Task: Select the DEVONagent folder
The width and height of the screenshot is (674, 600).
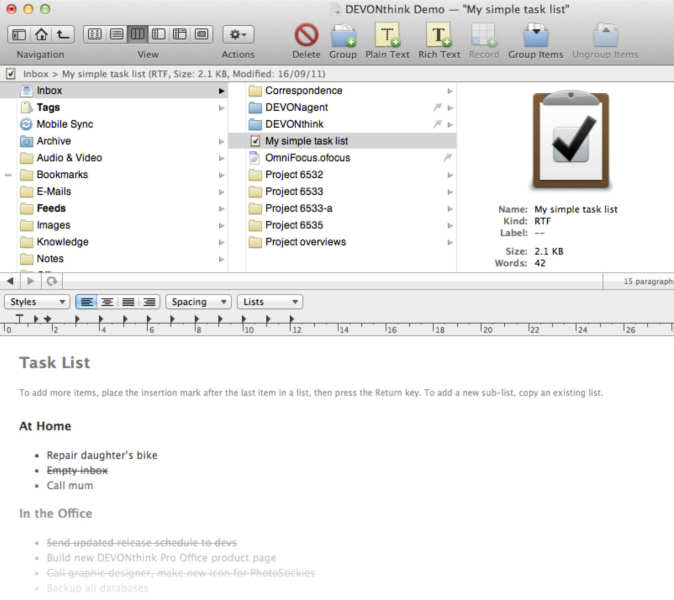Action: point(343,107)
